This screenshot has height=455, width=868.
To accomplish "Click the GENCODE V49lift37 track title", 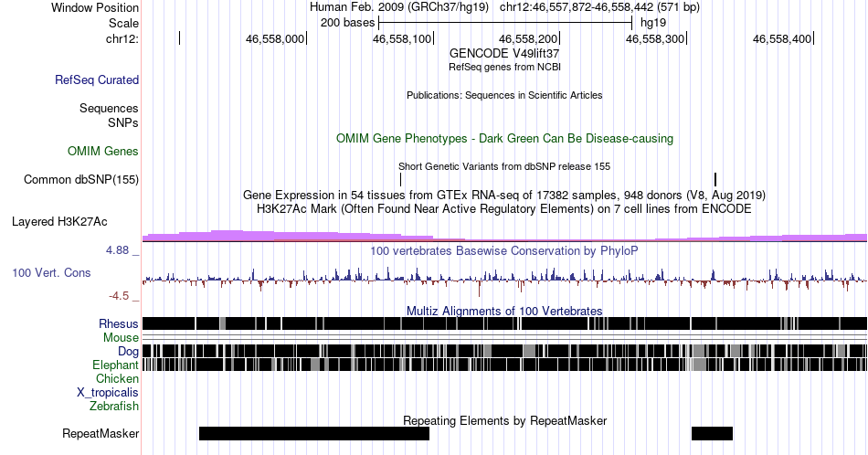I will pos(504,54).
